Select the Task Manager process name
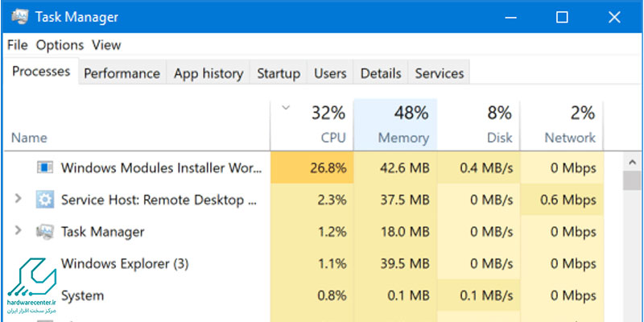 click(103, 232)
